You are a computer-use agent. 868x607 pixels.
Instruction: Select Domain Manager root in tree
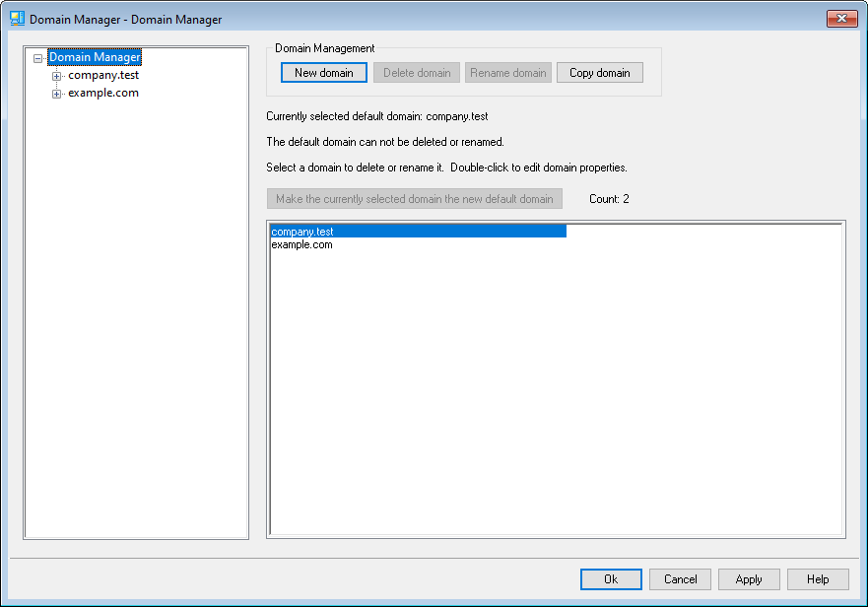[95, 57]
